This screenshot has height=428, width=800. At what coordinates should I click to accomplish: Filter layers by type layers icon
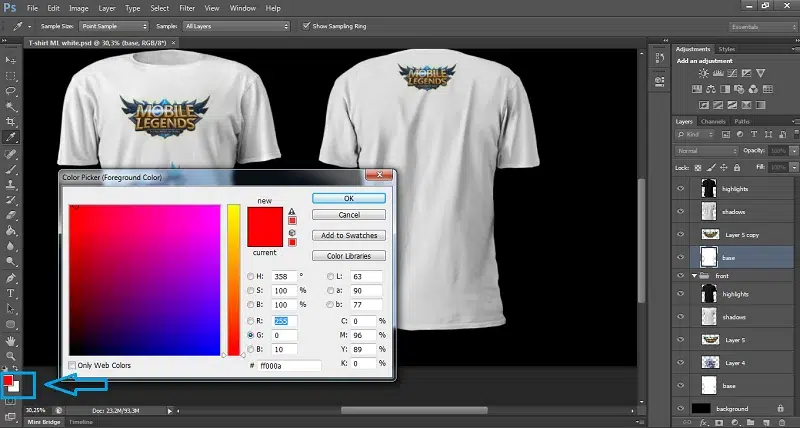click(754, 135)
